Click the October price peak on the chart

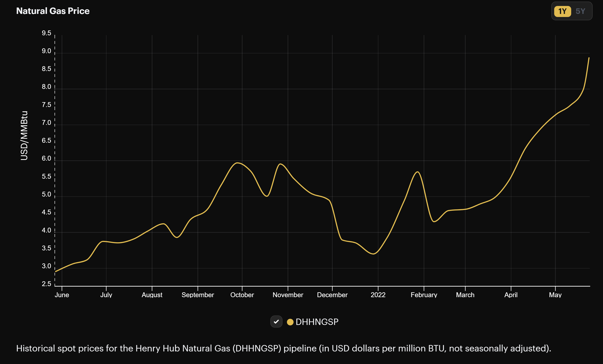tap(238, 163)
